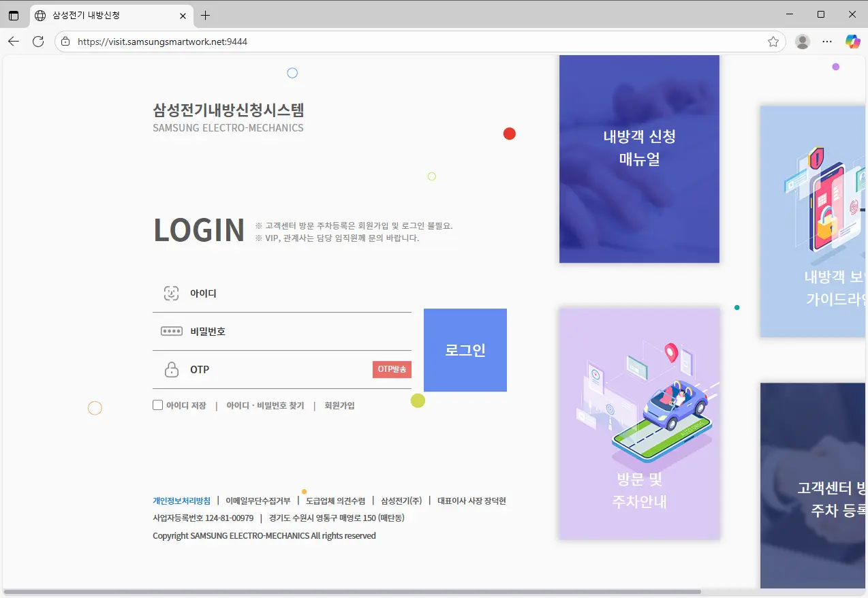
Task: Open the 내방객 보안 가이드라인 card
Action: pyautogui.click(x=813, y=221)
